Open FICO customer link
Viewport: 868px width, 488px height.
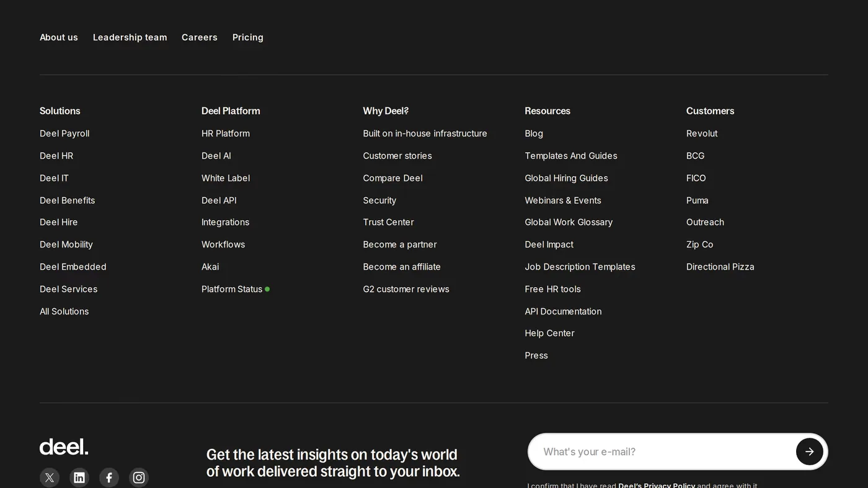click(x=696, y=178)
